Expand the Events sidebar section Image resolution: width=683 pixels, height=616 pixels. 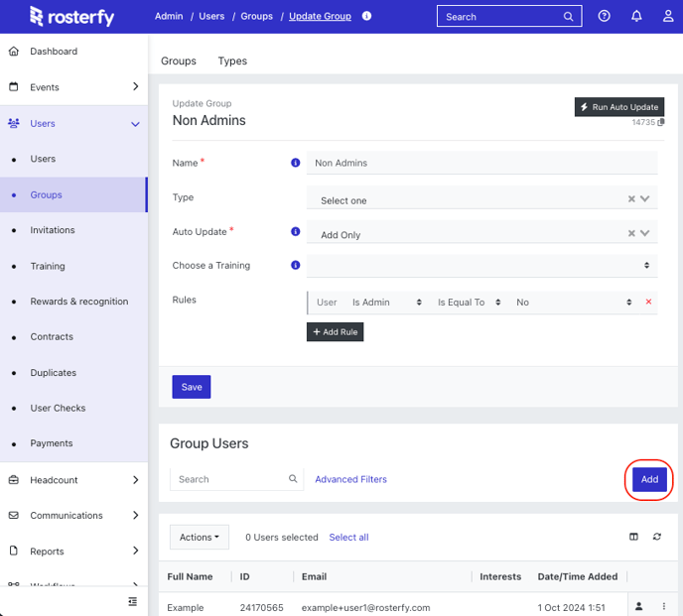click(136, 87)
